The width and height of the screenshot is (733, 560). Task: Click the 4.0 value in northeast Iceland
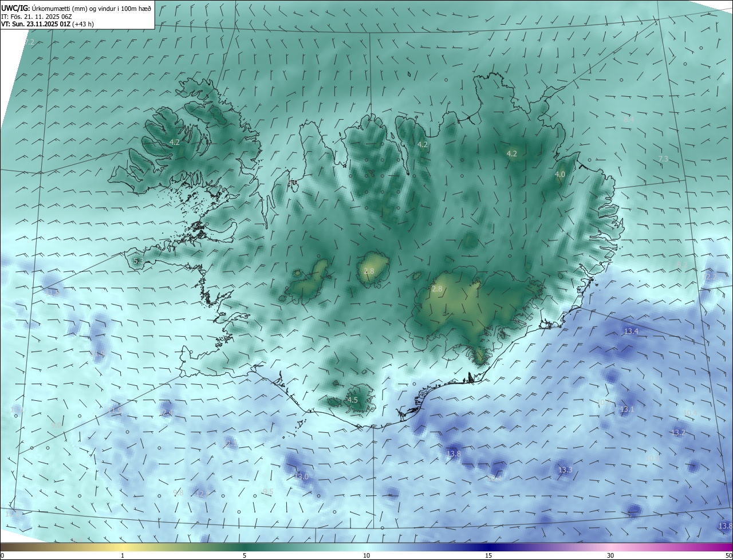[x=560, y=174]
